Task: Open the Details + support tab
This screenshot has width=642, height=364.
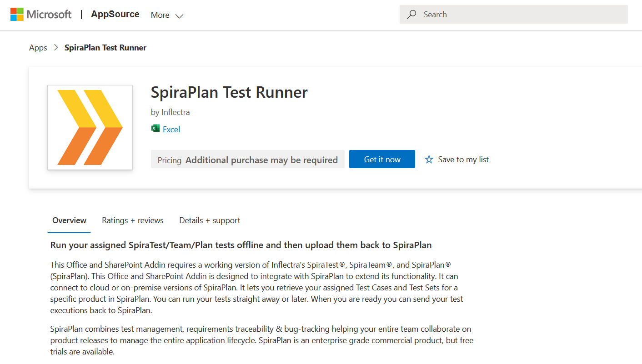Action: coord(210,220)
